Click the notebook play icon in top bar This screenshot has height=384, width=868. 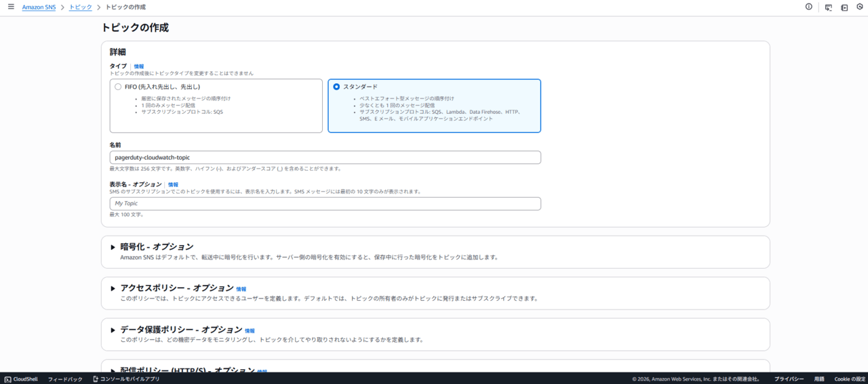click(x=844, y=7)
